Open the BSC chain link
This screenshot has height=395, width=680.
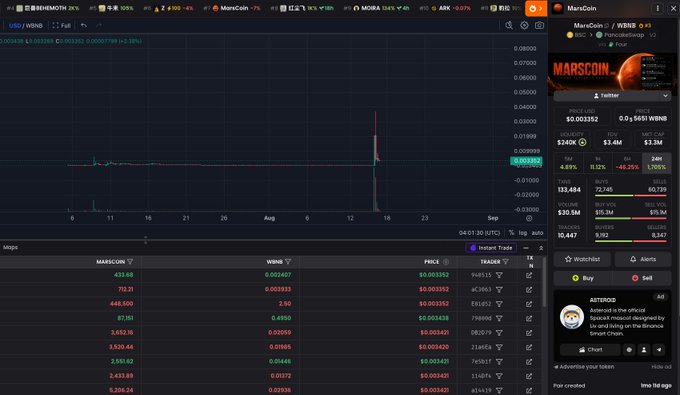tap(576, 35)
